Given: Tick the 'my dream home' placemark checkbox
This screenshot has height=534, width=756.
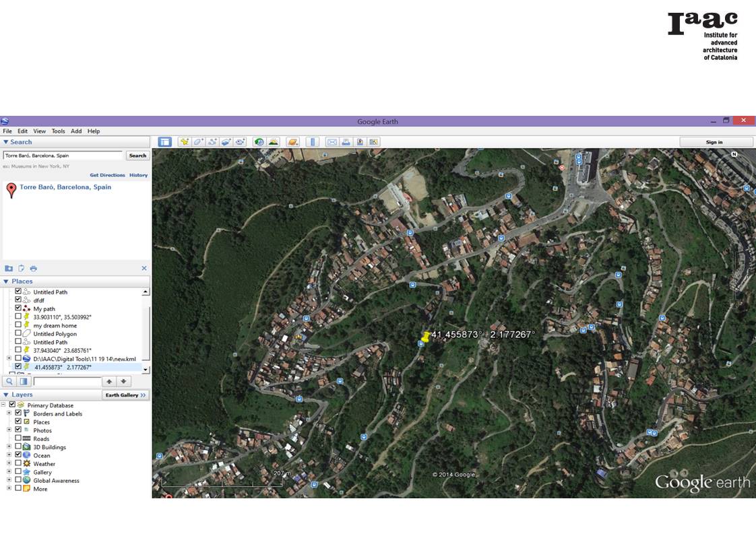Looking at the screenshot, I should [18, 325].
